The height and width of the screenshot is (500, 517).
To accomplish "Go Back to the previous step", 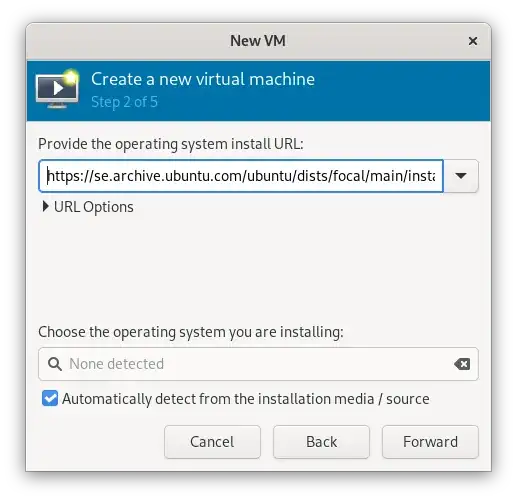I will [x=321, y=442].
